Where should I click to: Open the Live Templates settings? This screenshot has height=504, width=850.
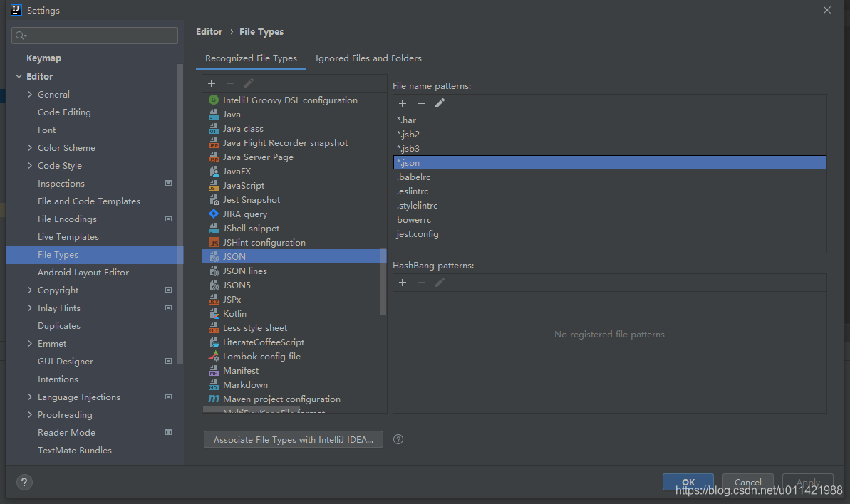[x=68, y=236]
